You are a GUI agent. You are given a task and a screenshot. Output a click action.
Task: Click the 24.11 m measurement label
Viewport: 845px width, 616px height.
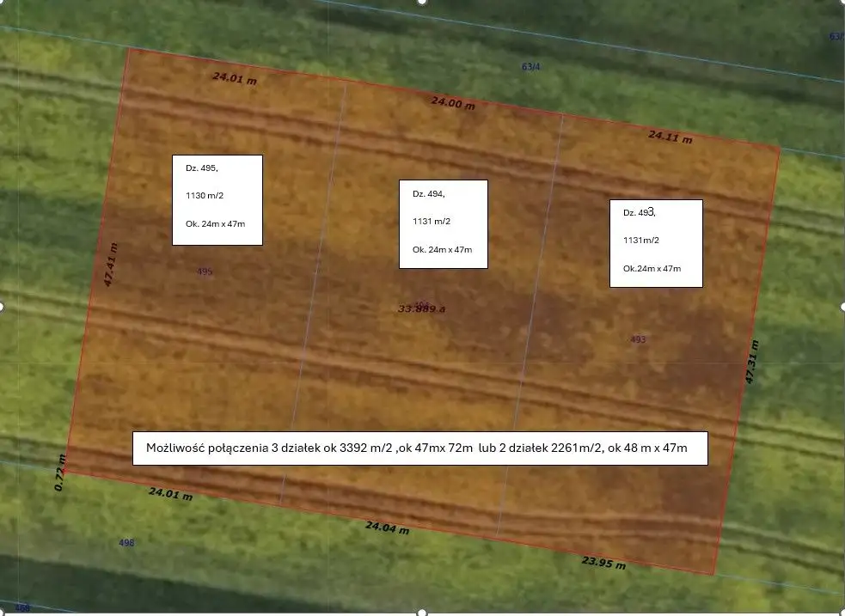670,136
